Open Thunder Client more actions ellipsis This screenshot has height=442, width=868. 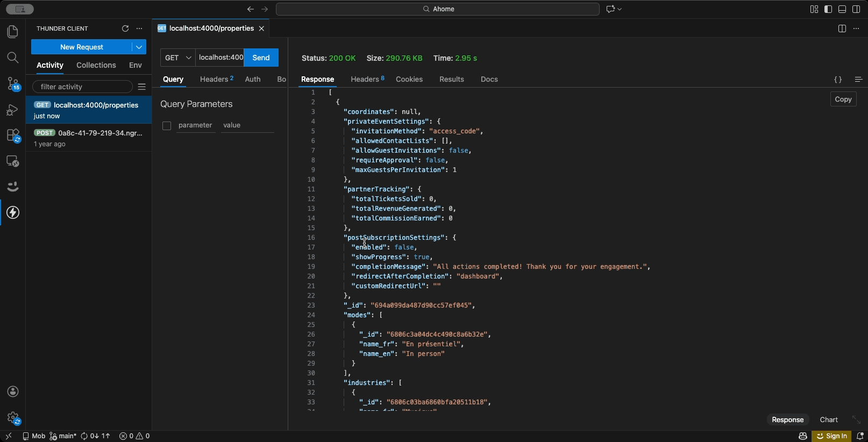tap(139, 28)
